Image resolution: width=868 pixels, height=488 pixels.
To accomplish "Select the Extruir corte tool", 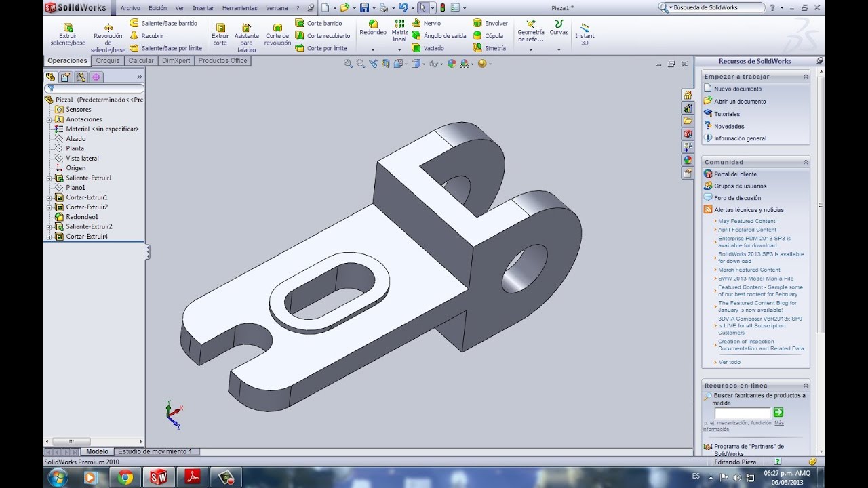I will point(220,34).
